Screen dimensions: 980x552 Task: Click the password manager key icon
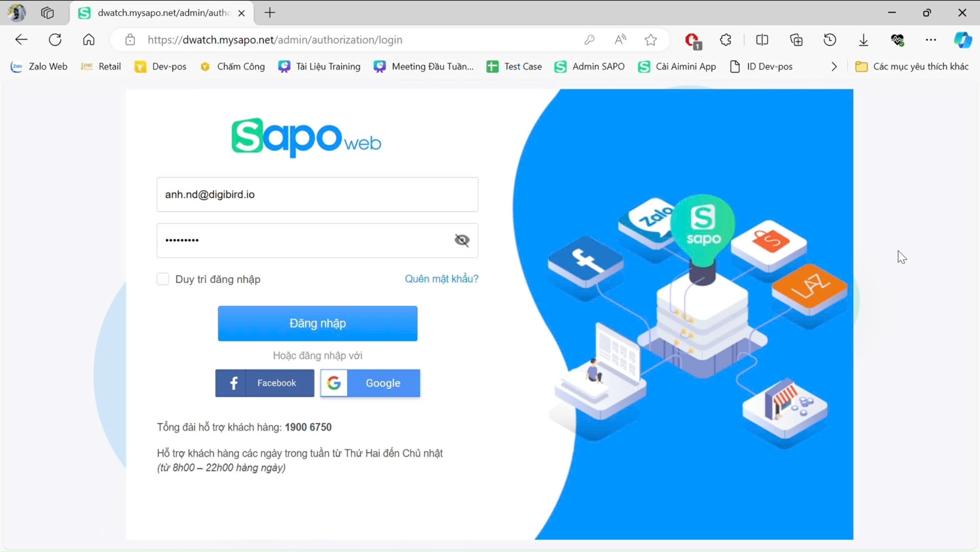point(590,40)
